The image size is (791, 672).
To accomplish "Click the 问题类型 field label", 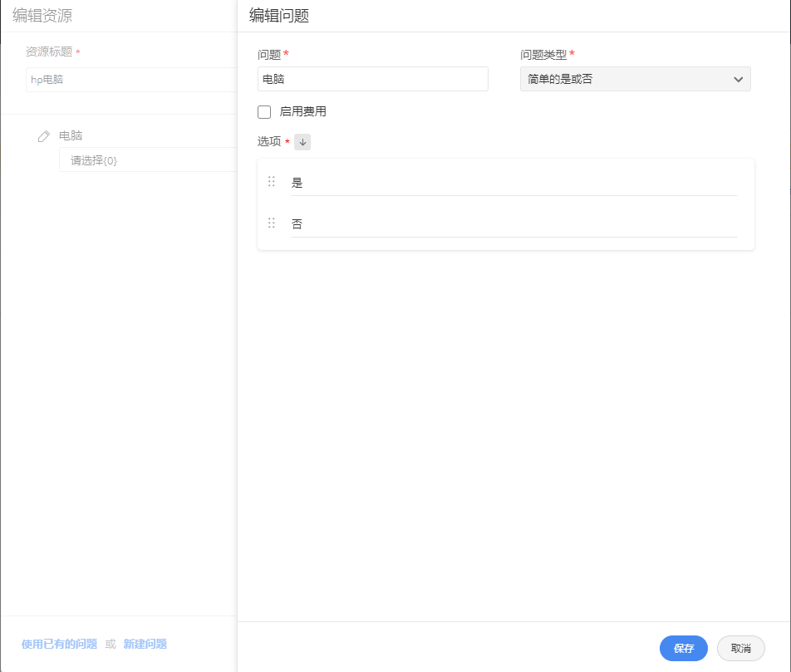I will (543, 55).
